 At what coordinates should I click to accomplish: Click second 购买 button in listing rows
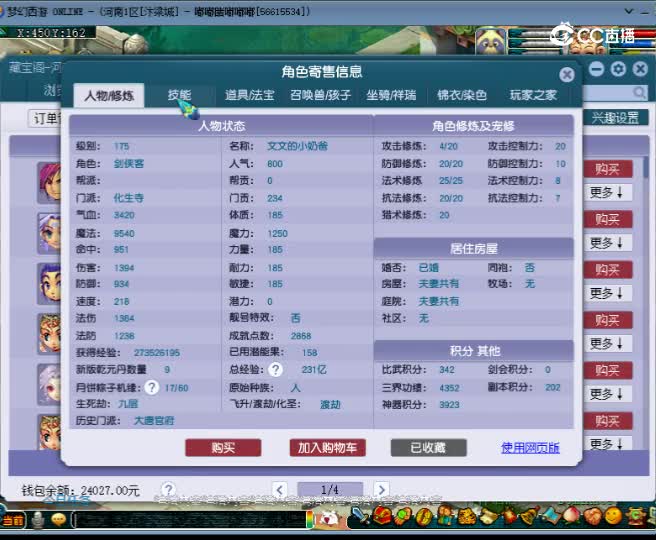608,219
